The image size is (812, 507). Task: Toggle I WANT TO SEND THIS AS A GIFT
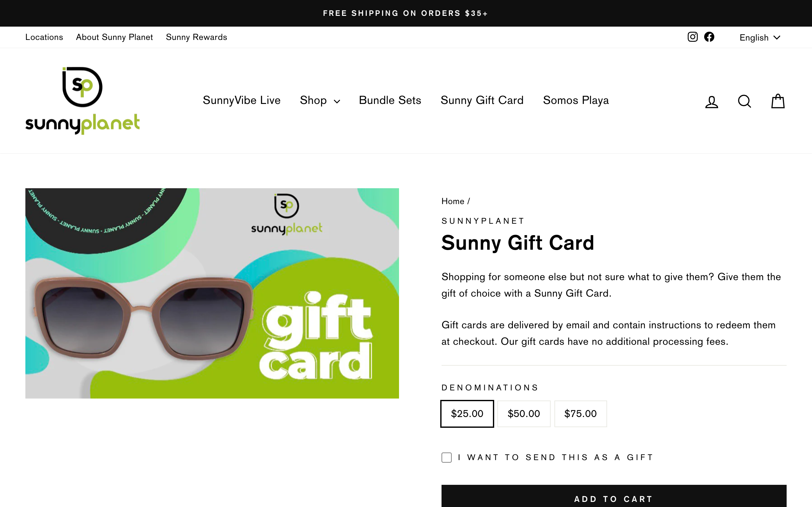tap(446, 457)
